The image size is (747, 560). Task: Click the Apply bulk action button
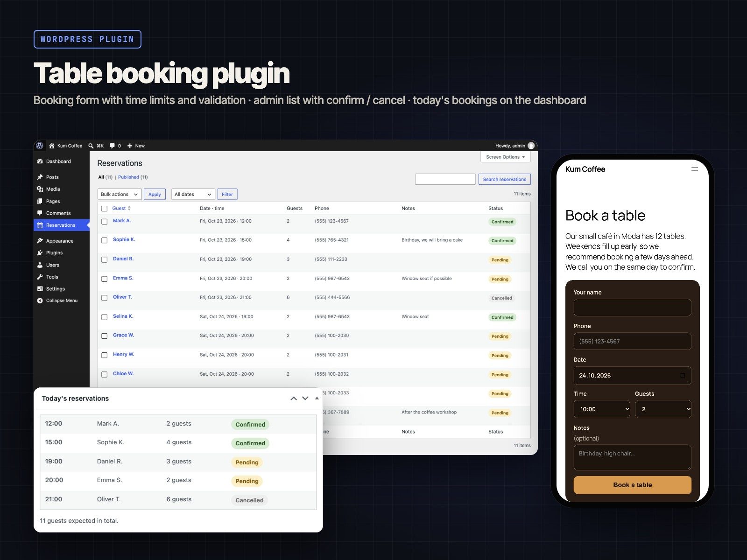pyautogui.click(x=155, y=194)
